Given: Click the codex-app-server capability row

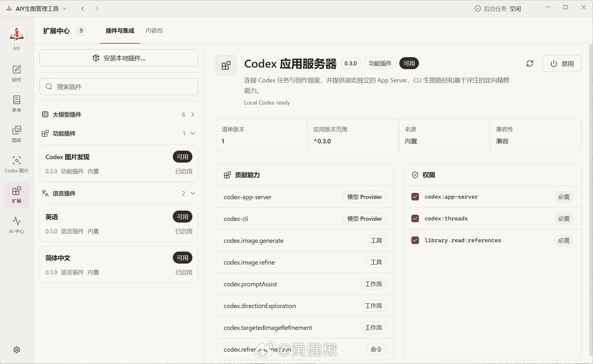Looking at the screenshot, I should (305, 197).
